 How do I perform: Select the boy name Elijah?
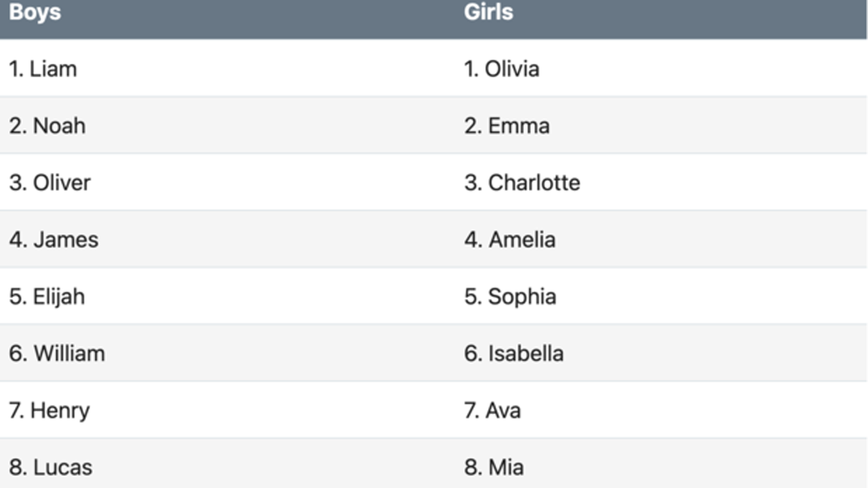point(59,297)
